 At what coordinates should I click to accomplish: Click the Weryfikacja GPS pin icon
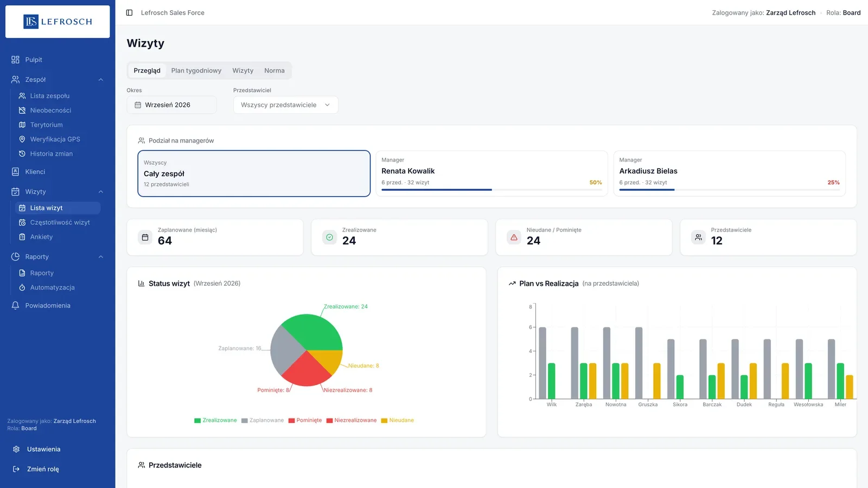(22, 139)
